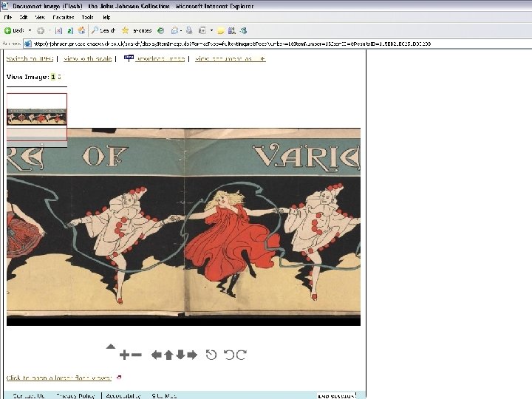Click the page icon in address bar
Image resolution: width=532 pixels, height=399 pixels.
pyautogui.click(x=28, y=44)
